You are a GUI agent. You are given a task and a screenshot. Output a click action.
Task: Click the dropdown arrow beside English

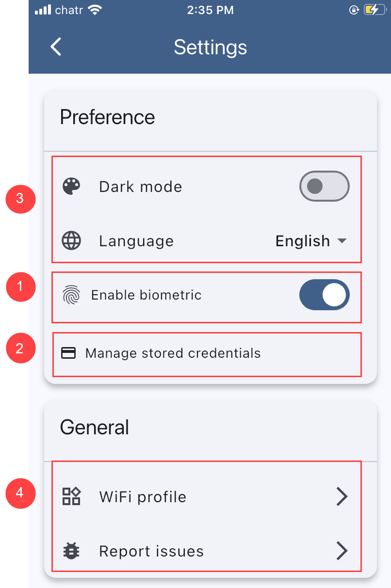[x=342, y=241]
